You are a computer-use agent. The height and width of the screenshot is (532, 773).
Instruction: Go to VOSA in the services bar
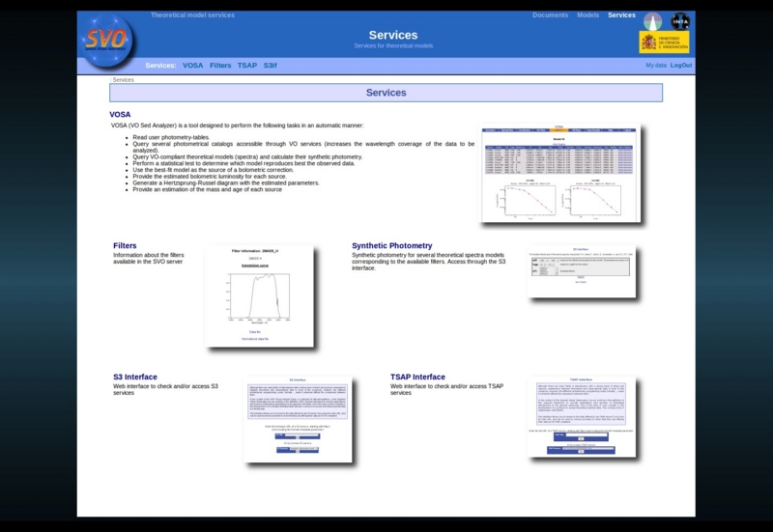click(192, 66)
